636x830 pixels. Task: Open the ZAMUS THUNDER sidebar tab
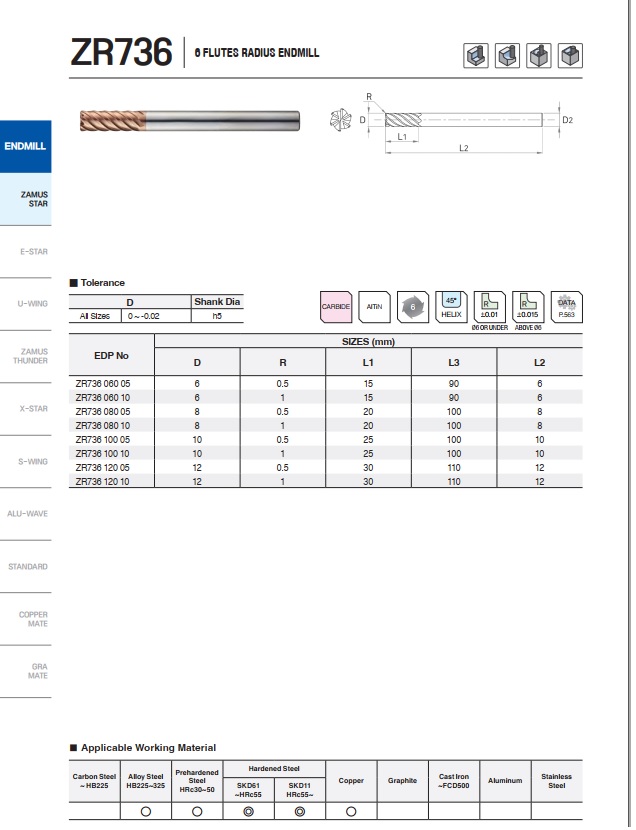coord(25,356)
